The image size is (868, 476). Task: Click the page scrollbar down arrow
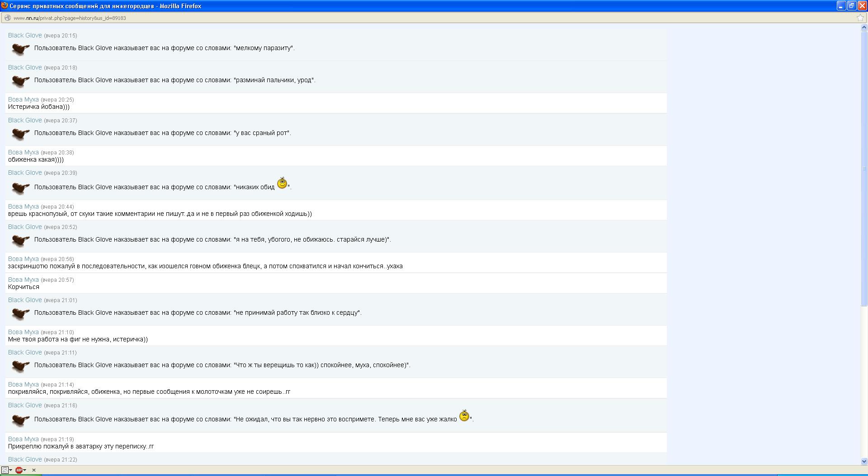click(864, 462)
